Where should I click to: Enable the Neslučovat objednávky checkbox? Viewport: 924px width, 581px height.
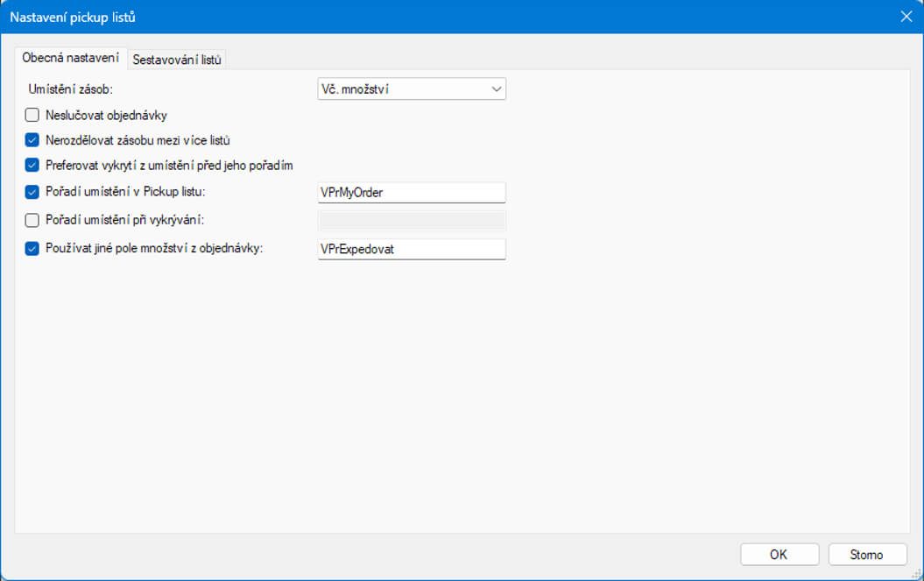click(32, 114)
